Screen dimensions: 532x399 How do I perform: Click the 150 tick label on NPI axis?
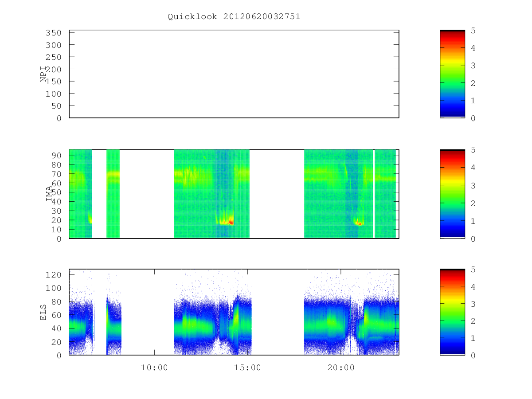[x=53, y=82]
